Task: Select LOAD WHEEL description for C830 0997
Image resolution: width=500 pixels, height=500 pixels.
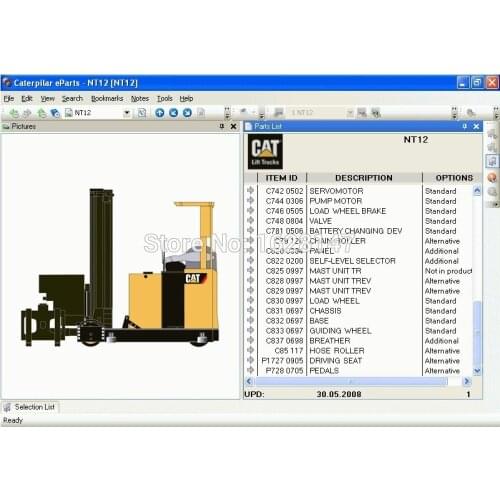Action: point(334,301)
